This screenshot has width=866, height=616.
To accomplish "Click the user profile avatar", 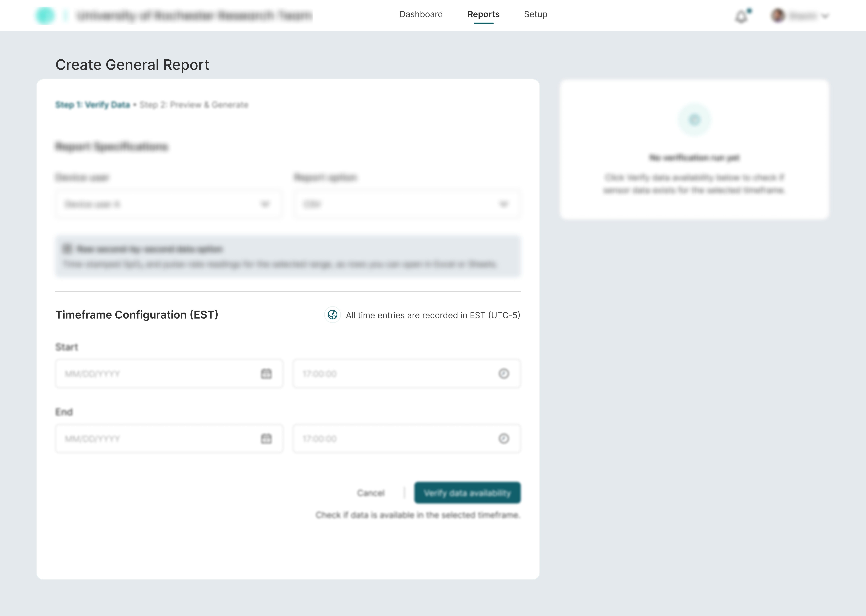I will [x=778, y=15].
